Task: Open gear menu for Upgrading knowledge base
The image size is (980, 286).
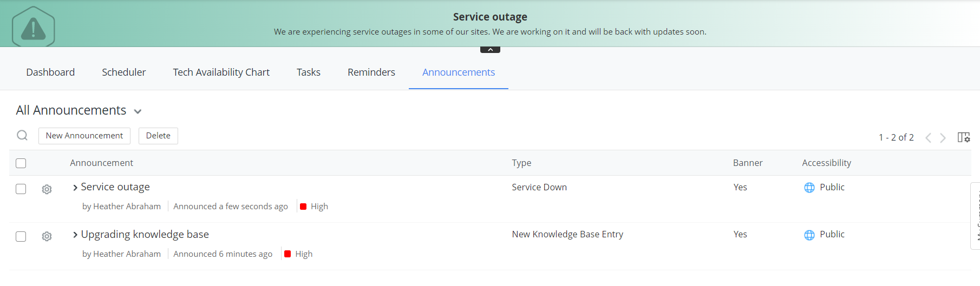Action: pyautogui.click(x=47, y=236)
